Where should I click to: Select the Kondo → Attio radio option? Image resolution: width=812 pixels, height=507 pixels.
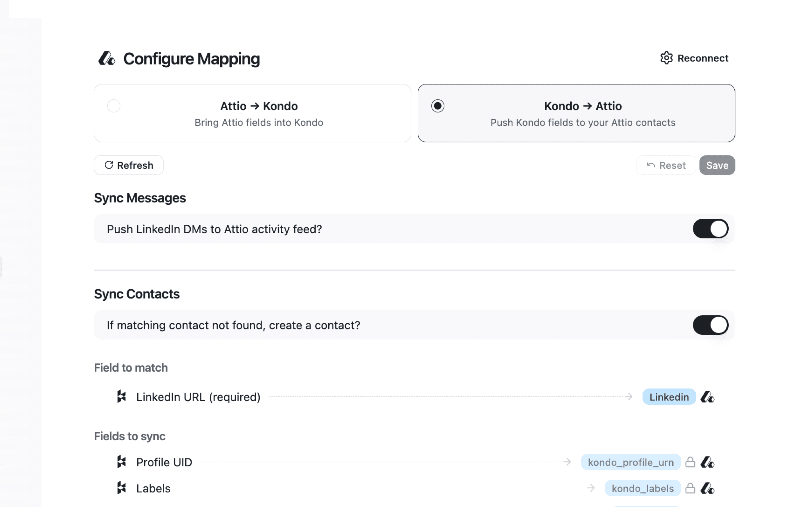[x=438, y=106]
